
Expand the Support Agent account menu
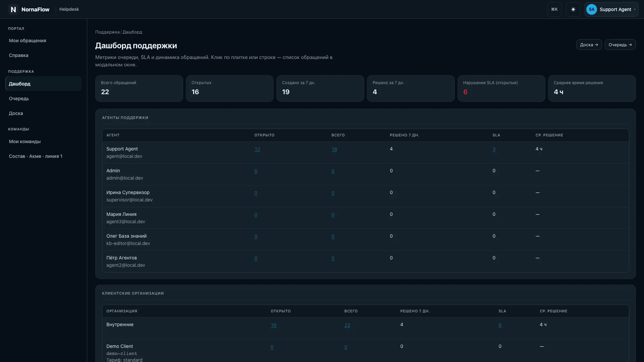[611, 9]
